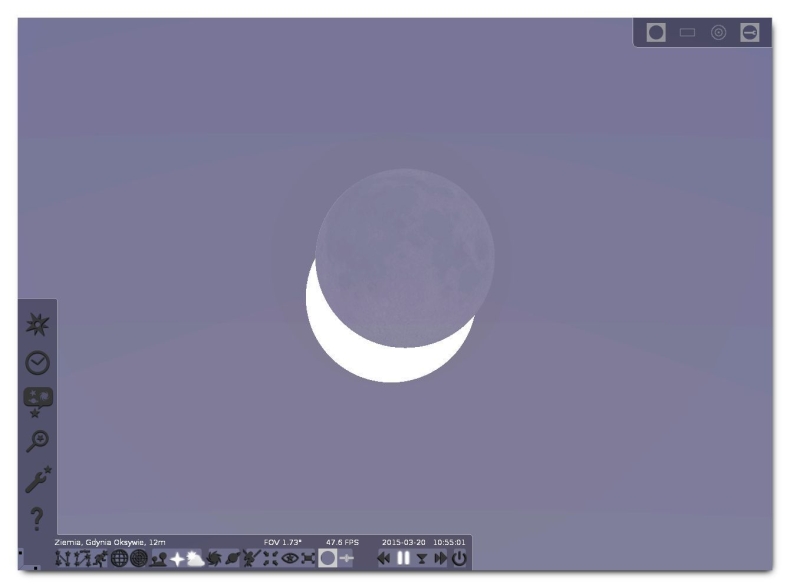This screenshot has height=588, width=790.
Task: Open the Location window from sidebar
Action: pyautogui.click(x=35, y=325)
